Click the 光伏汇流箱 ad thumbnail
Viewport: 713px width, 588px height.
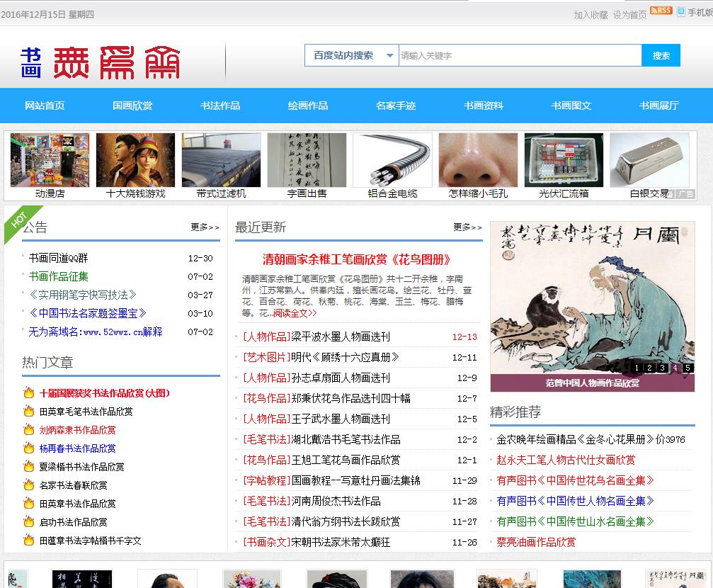(564, 160)
